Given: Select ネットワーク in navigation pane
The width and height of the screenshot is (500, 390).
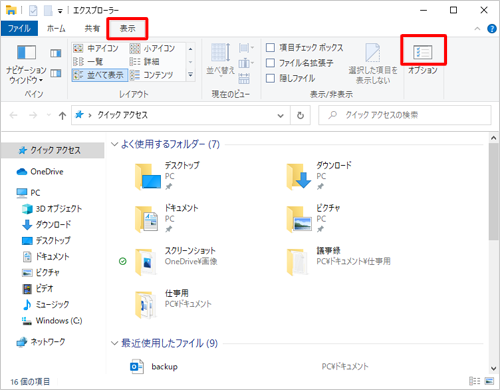Looking at the screenshot, I should [41, 342].
